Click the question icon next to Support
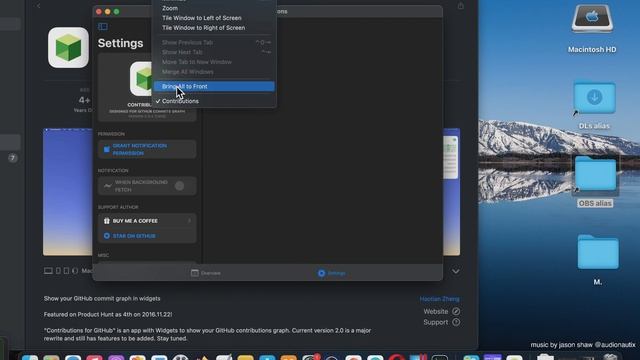The height and width of the screenshot is (360, 640). point(456,322)
